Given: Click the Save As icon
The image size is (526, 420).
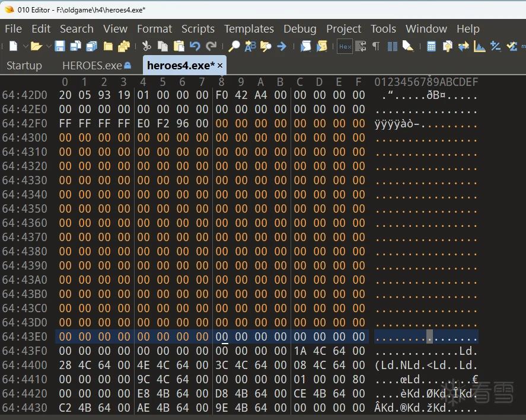Looking at the screenshot, I should click(75, 46).
